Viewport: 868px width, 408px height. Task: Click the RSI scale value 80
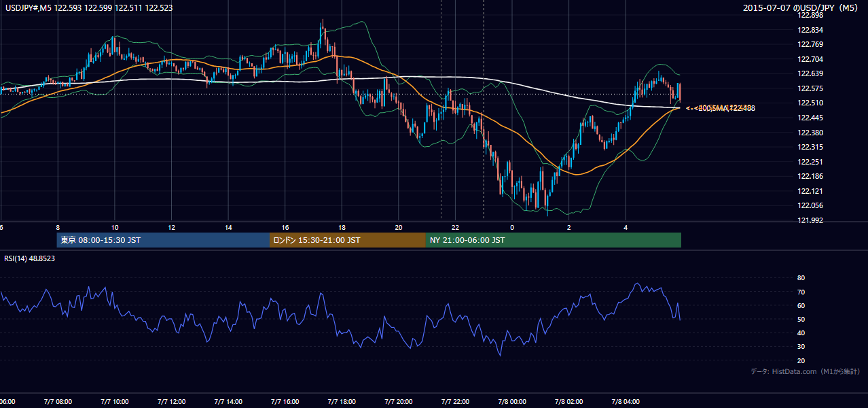801,278
